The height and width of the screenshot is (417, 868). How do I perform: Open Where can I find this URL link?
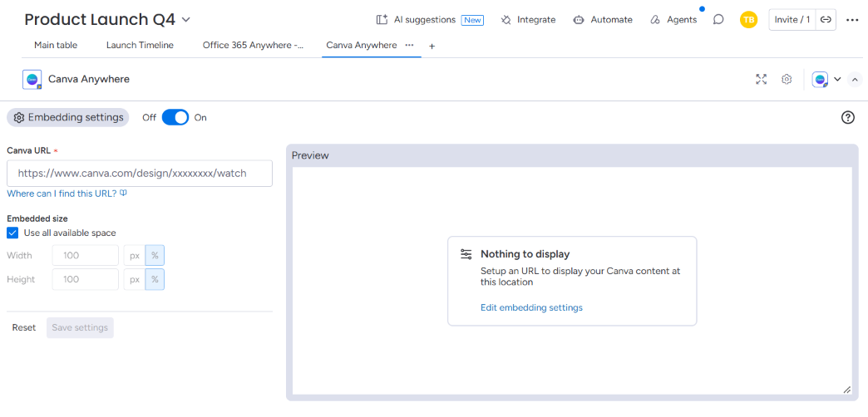tap(67, 194)
